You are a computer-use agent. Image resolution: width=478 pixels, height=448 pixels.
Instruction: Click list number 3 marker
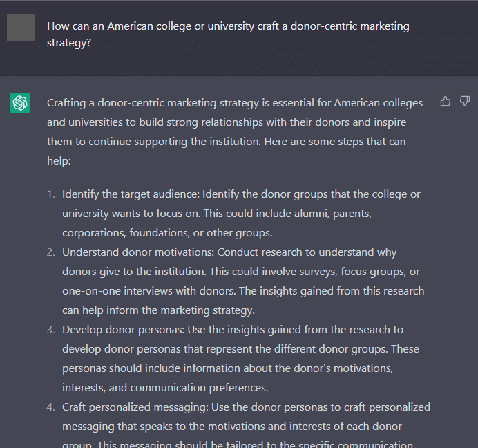click(x=51, y=330)
